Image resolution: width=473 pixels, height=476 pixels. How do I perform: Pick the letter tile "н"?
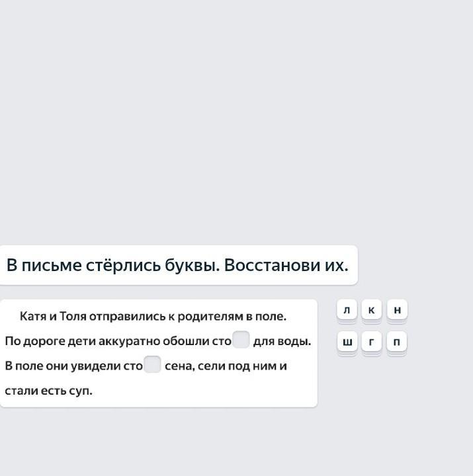[x=397, y=309]
